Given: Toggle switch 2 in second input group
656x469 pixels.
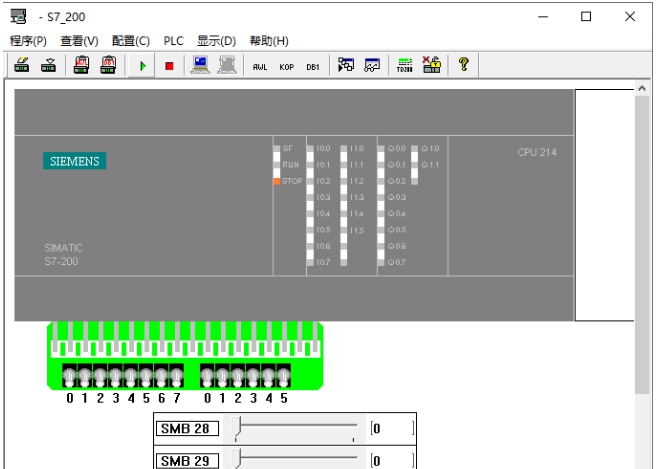Looking at the screenshot, I should pos(238,376).
